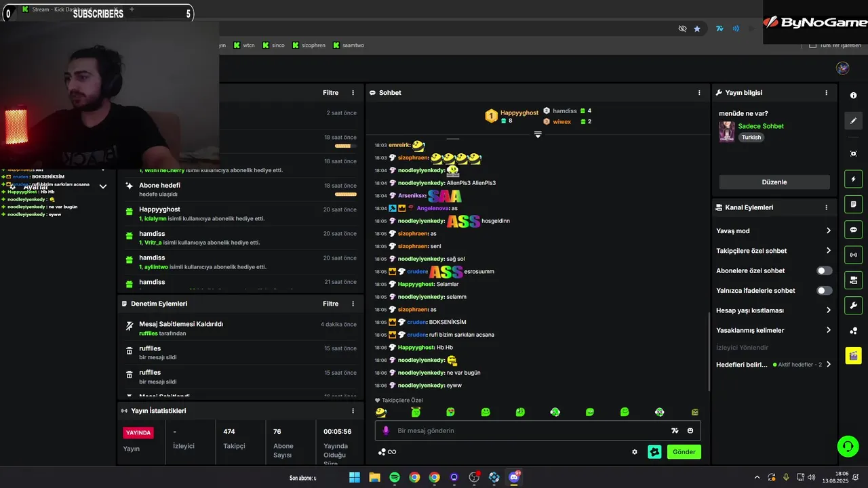Screen dimensions: 868x488
Task: Toggle Abonelere özel sohbet switch
Action: pyautogui.click(x=824, y=270)
